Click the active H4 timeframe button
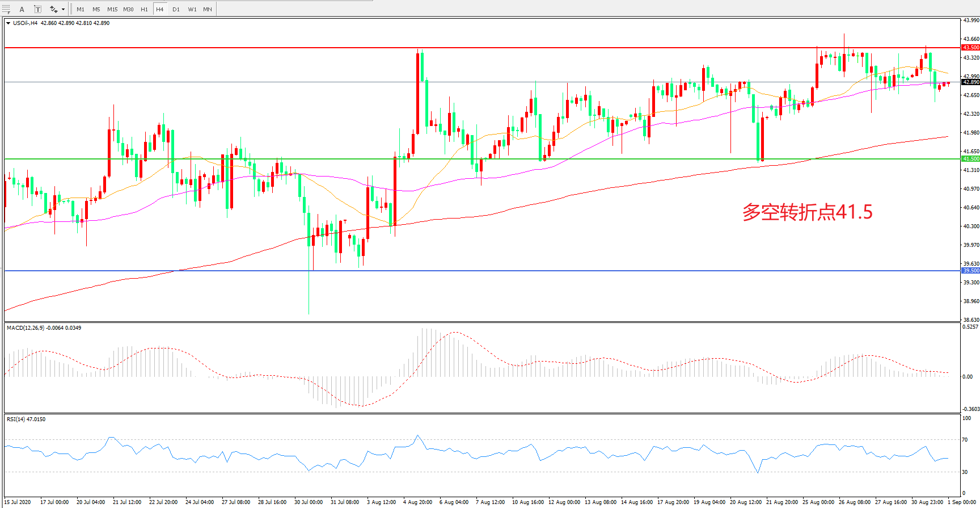The height and width of the screenshot is (508, 980). click(x=160, y=9)
